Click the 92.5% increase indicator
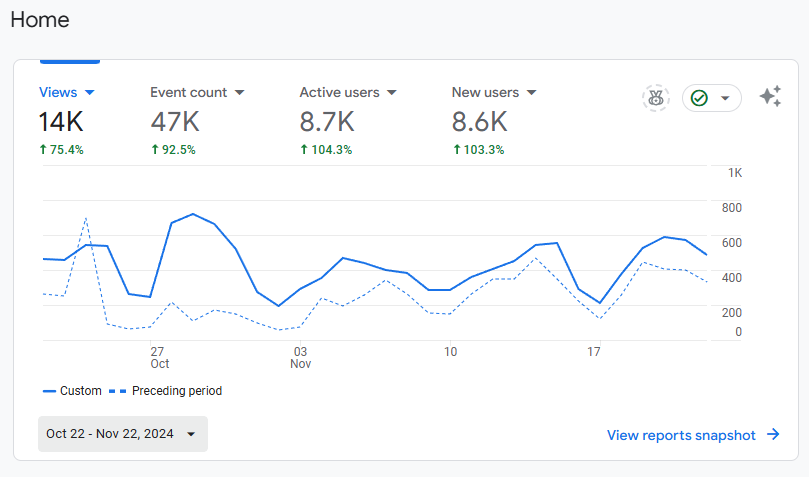Viewport: 809px width, 477px height. tap(173, 150)
